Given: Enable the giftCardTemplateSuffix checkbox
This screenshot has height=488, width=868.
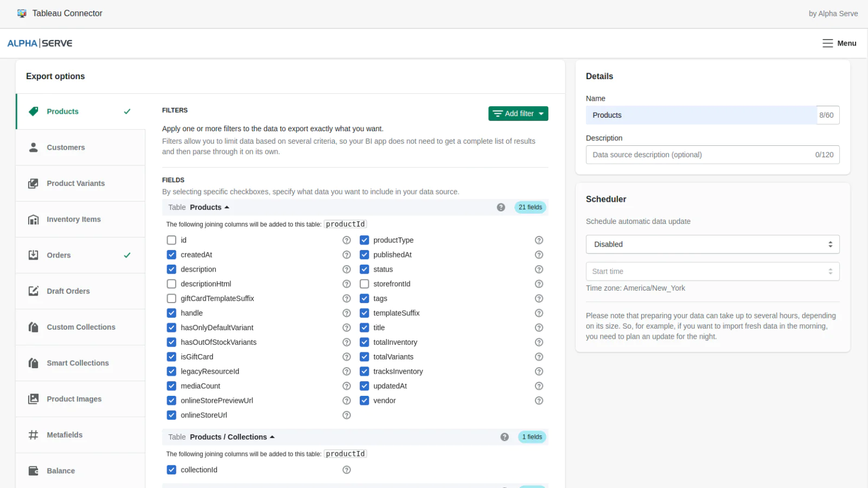Looking at the screenshot, I should 171,299.
